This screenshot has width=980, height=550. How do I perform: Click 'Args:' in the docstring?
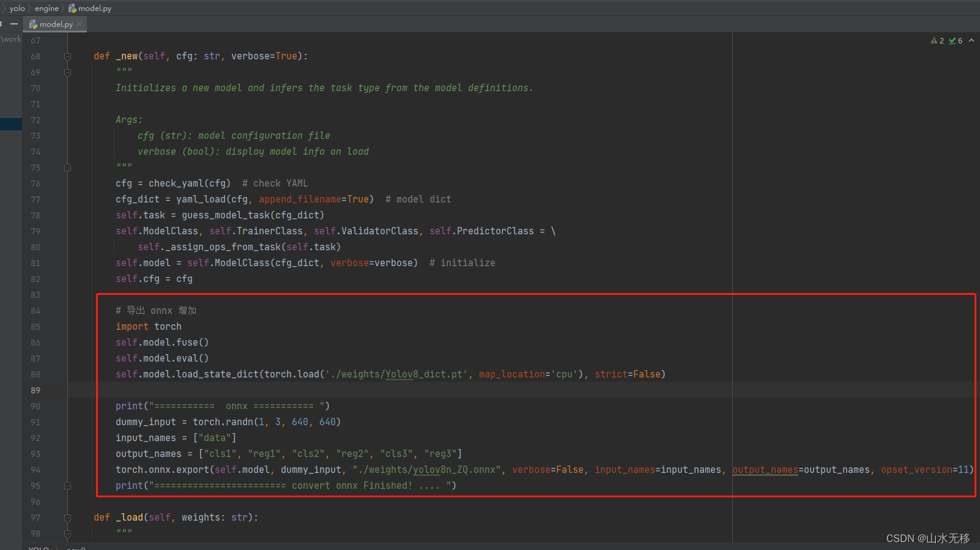(129, 120)
